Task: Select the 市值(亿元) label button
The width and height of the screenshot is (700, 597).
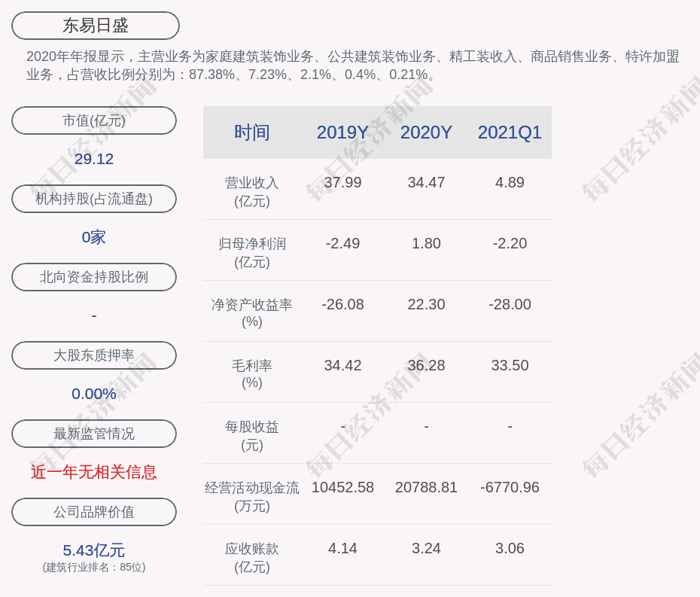Action: 94,120
